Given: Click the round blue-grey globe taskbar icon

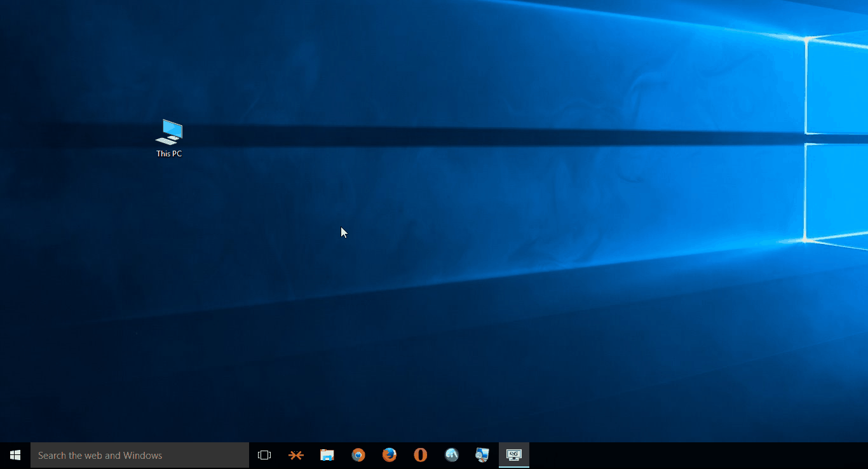Looking at the screenshot, I should click(452, 455).
